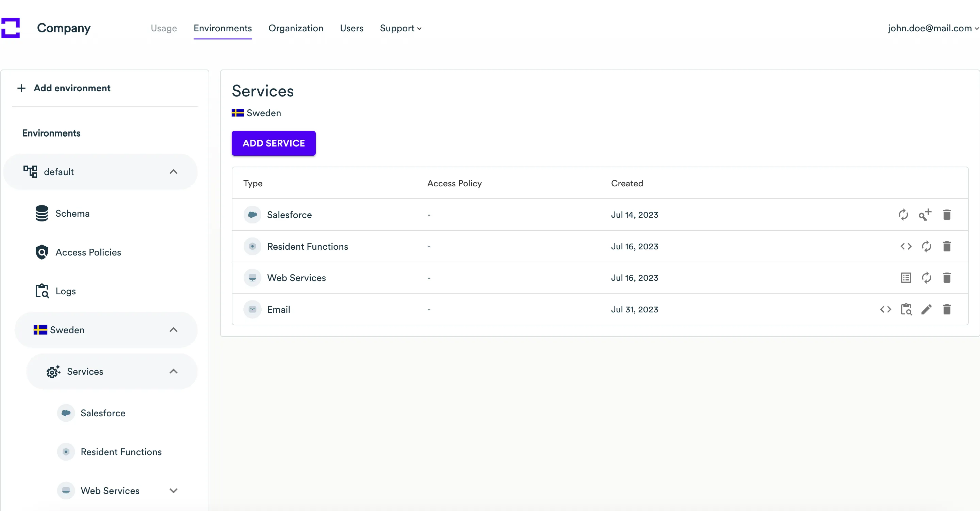The width and height of the screenshot is (980, 511).
Task: Delete the Email service with trash icon
Action: pos(947,310)
